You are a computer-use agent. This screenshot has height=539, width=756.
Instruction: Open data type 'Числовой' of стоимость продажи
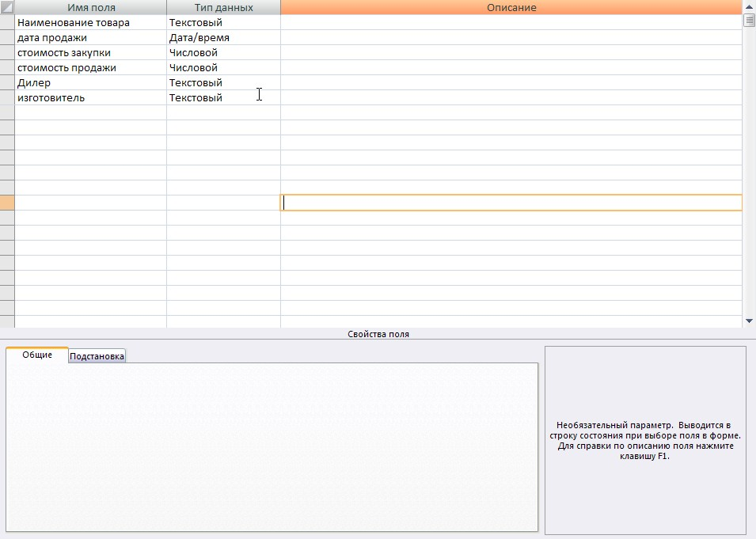click(x=223, y=67)
